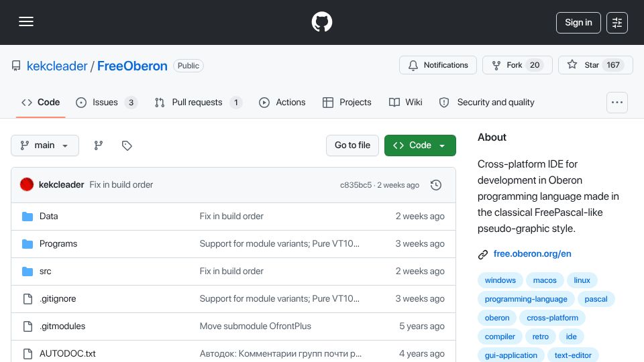Select the linux topic tag
Image resolution: width=644 pixels, height=362 pixels.
pyautogui.click(x=582, y=280)
